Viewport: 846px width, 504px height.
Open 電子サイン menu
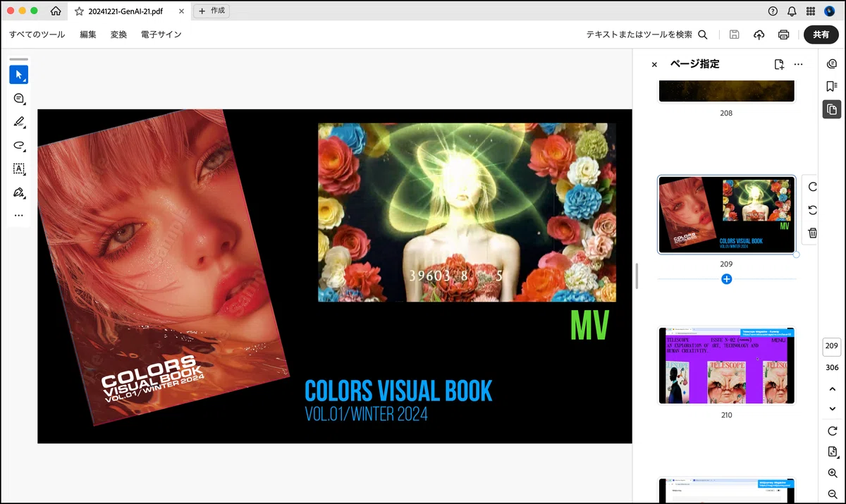pyautogui.click(x=161, y=35)
